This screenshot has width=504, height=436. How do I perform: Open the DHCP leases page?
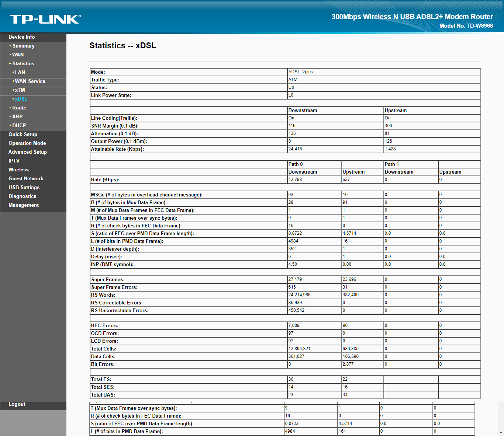(19, 126)
